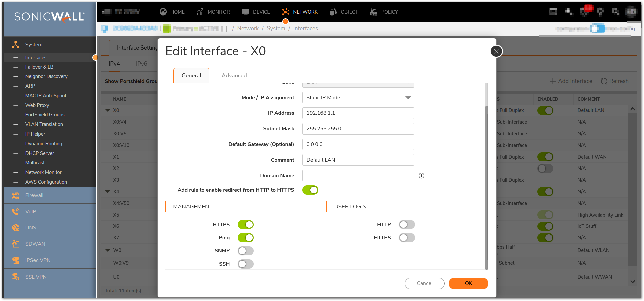644x301 pixels.
Task: Click the IP Address field
Action: point(358,113)
